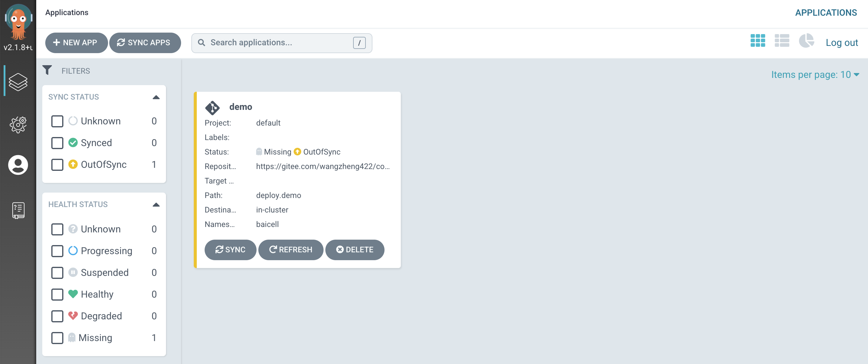
Task: Open Documentation via the book sidebar icon
Action: coord(18,211)
